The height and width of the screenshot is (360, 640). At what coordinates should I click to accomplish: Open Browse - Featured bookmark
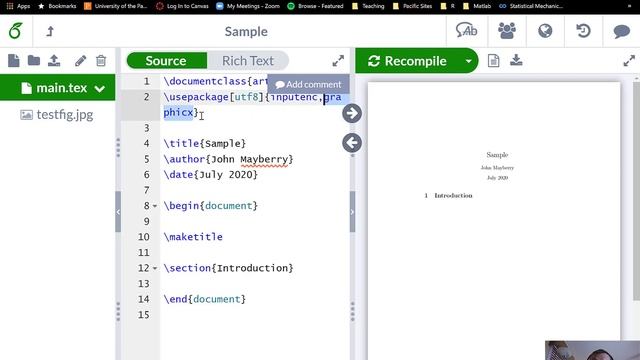[315, 6]
